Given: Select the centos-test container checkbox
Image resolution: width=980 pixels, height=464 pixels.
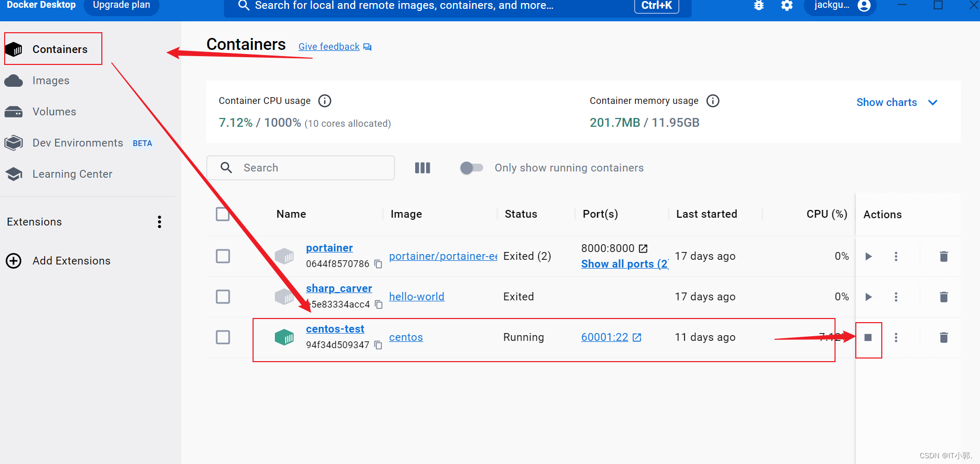Looking at the screenshot, I should coord(223,337).
